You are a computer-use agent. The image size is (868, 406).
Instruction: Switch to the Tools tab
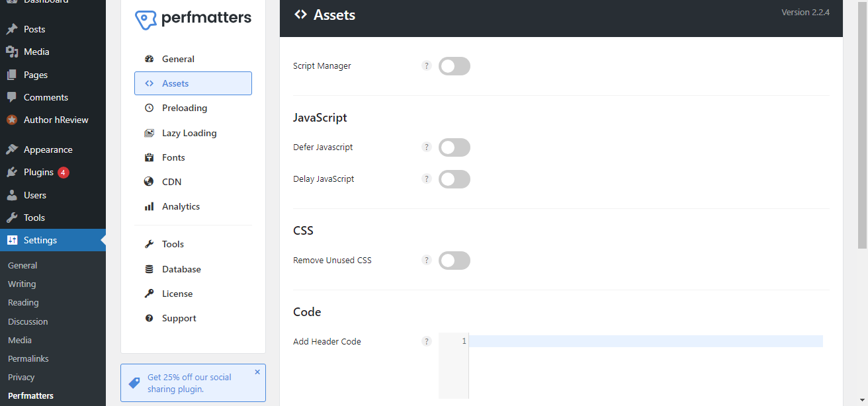pos(173,244)
